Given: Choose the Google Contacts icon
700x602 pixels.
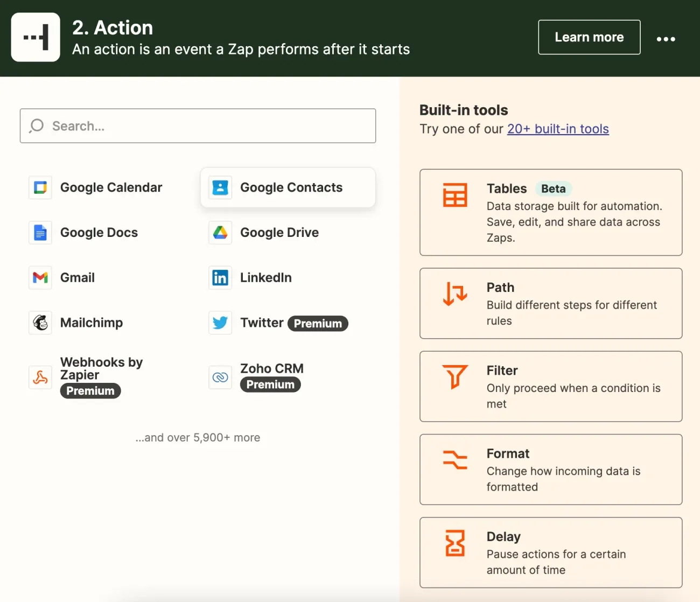Looking at the screenshot, I should pyautogui.click(x=220, y=187).
